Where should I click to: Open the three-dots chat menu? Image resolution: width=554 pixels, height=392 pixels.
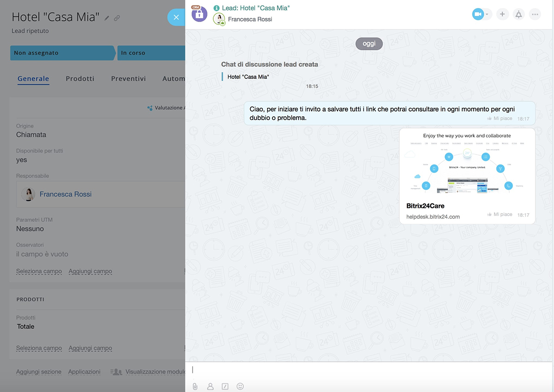click(535, 14)
